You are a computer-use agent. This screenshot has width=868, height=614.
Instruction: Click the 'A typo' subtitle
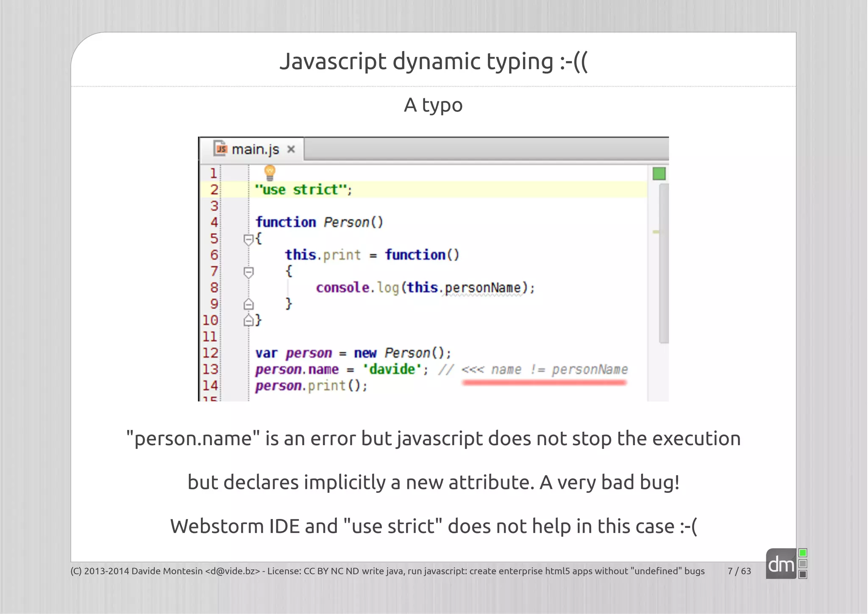coord(433,105)
